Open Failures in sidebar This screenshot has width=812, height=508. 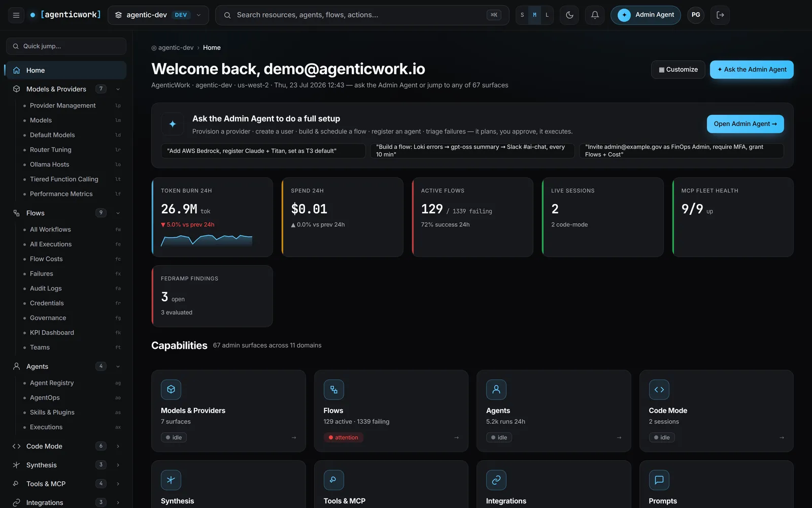pyautogui.click(x=71, y=274)
